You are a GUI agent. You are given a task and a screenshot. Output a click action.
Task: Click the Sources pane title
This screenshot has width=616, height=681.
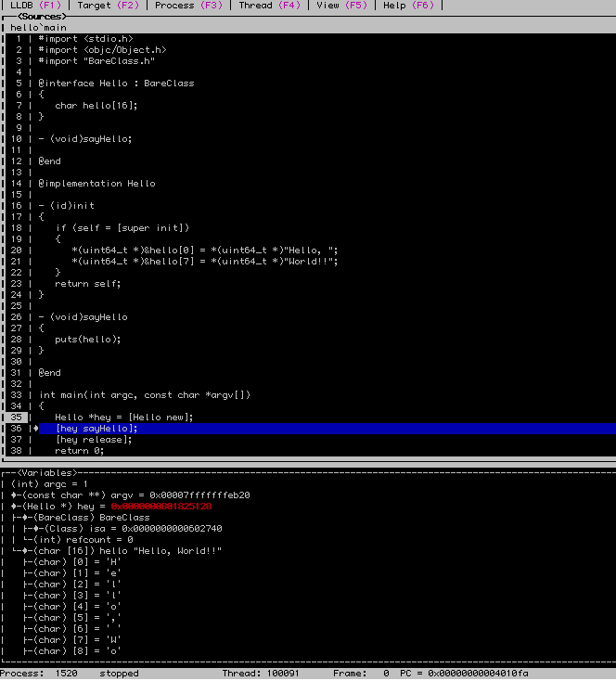(43, 17)
